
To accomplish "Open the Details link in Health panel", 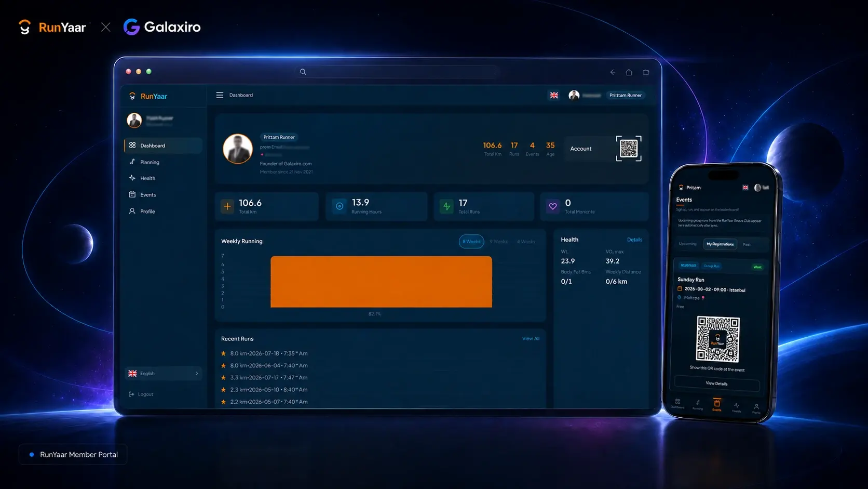I will [634, 240].
